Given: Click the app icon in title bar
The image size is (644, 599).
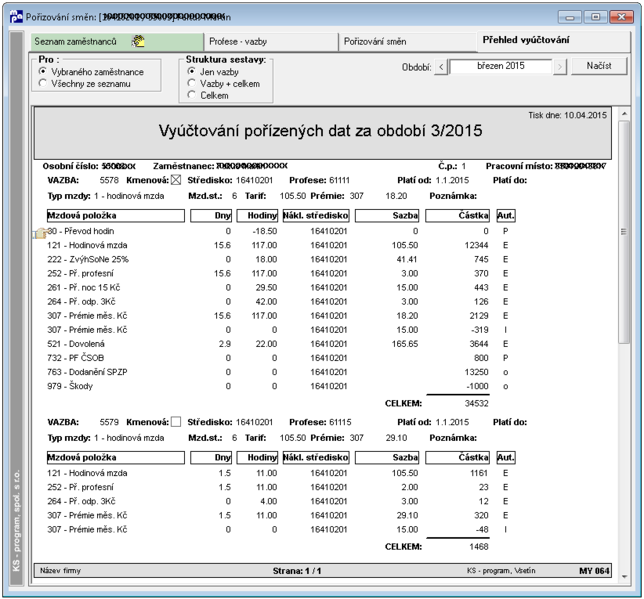Looking at the screenshot, I should (16, 17).
